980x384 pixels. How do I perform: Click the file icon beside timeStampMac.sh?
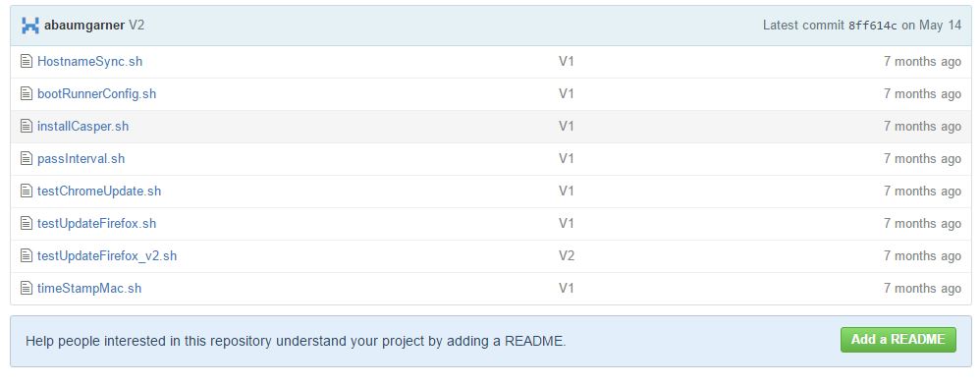point(27,289)
